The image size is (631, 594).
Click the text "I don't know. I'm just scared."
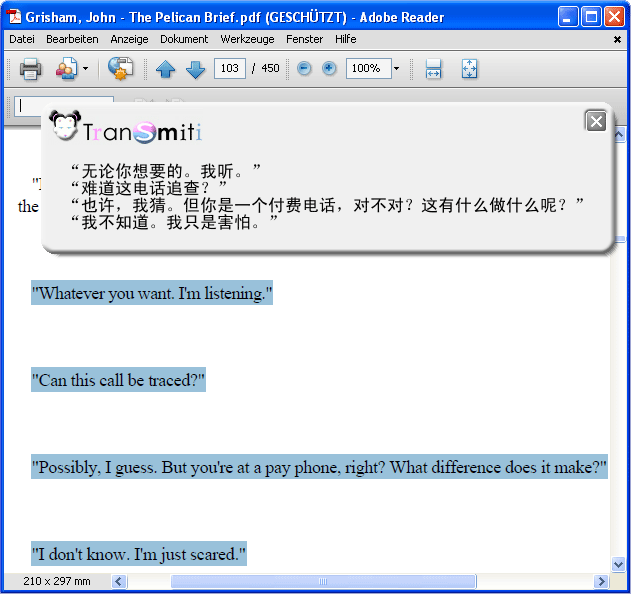pyautogui.click(x=139, y=554)
